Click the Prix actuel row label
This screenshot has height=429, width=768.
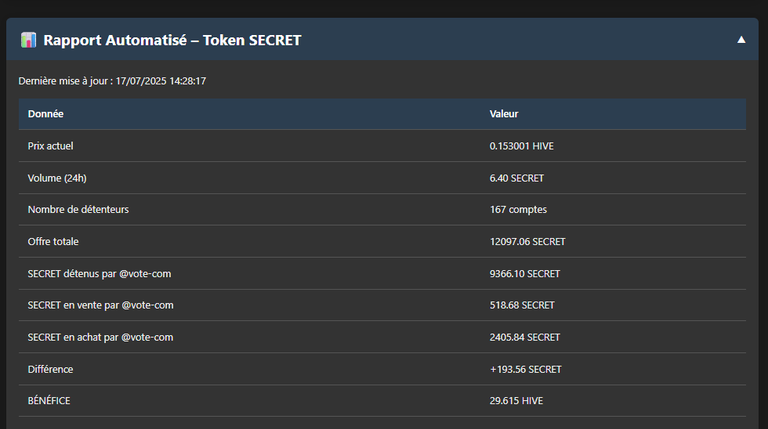pos(50,146)
